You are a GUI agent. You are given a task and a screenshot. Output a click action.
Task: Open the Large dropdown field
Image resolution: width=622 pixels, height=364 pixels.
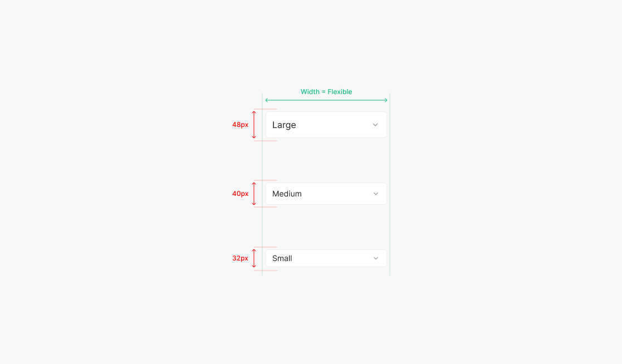326,125
